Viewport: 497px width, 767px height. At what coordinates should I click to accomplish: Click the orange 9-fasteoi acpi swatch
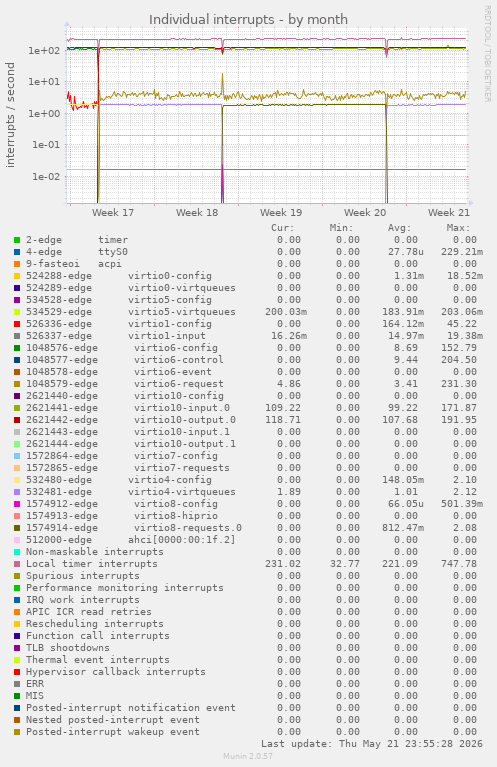click(17, 264)
